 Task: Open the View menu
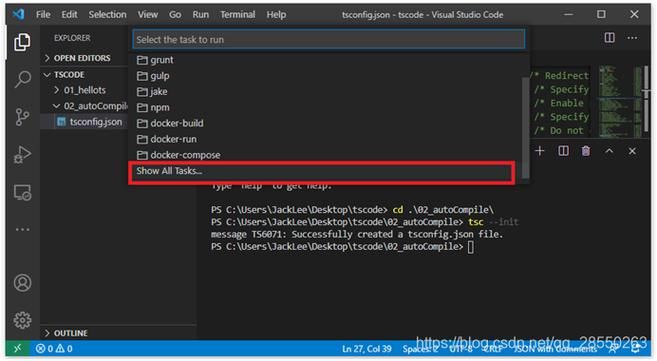(x=147, y=14)
